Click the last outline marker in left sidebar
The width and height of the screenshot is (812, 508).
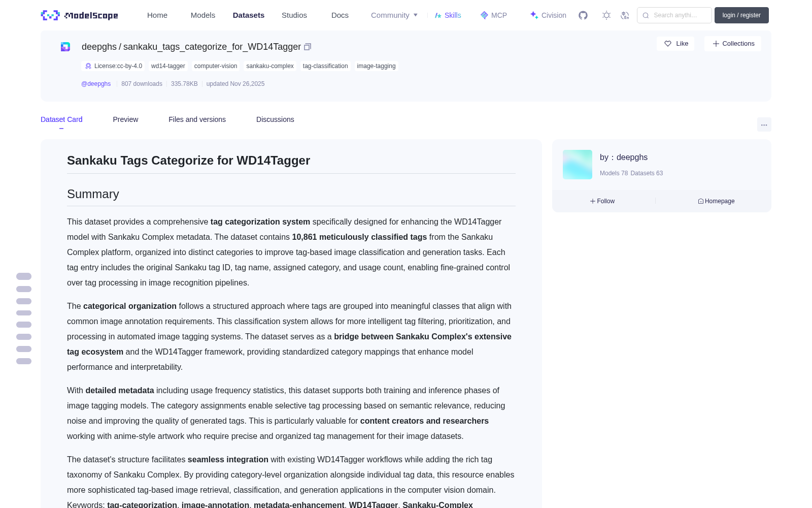click(x=24, y=361)
